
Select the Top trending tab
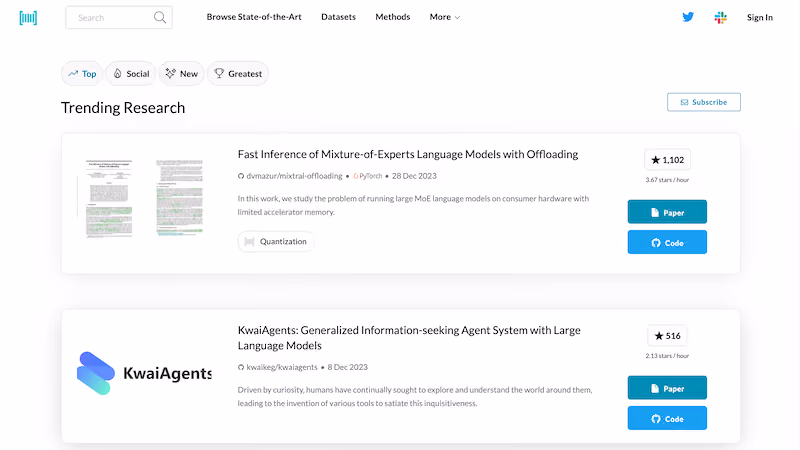82,73
